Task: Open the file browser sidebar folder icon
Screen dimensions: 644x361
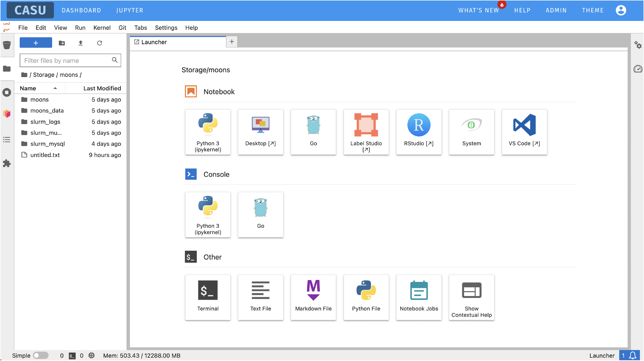Action: pos(7,69)
